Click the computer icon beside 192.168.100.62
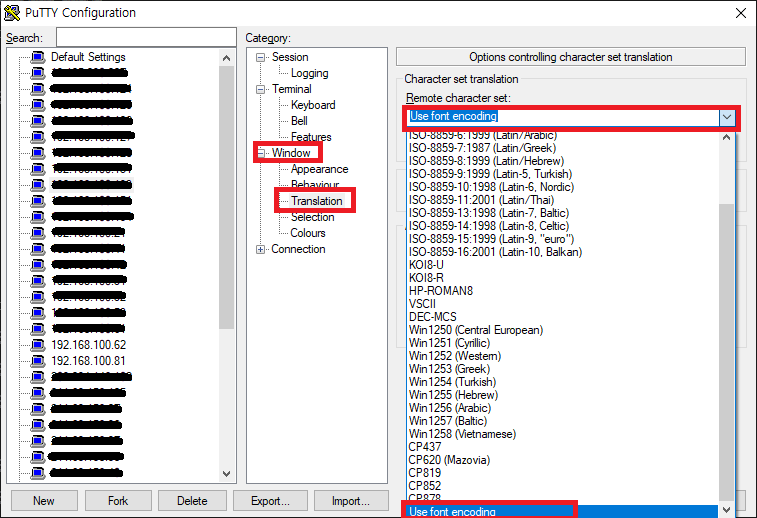 (x=38, y=345)
